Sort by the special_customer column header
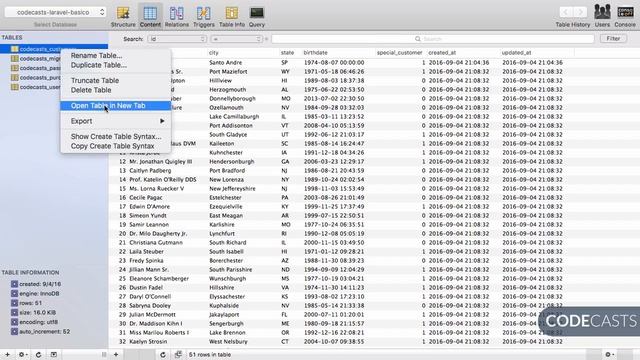The width and height of the screenshot is (640, 360). (400, 53)
